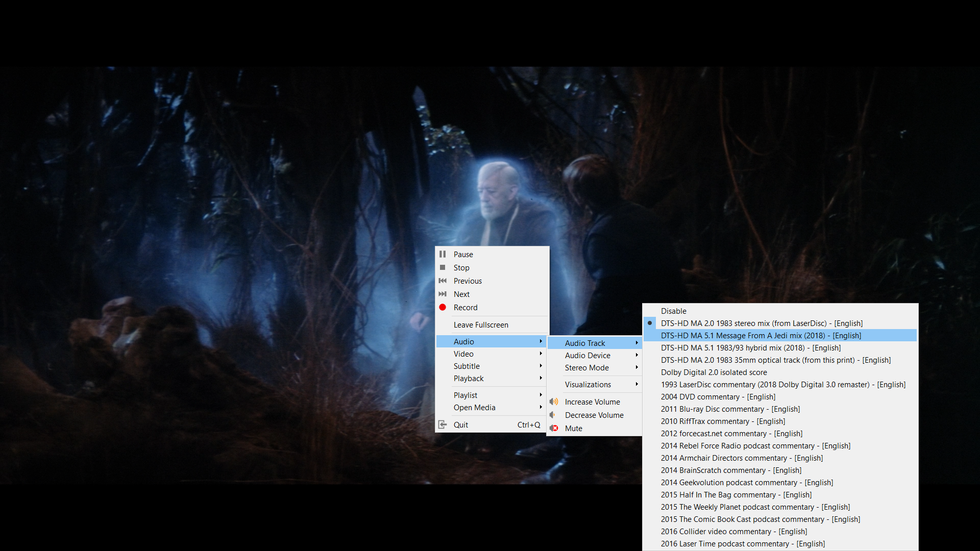Open the Open Media menu entry
Image resolution: width=980 pixels, height=551 pixels.
[492, 408]
